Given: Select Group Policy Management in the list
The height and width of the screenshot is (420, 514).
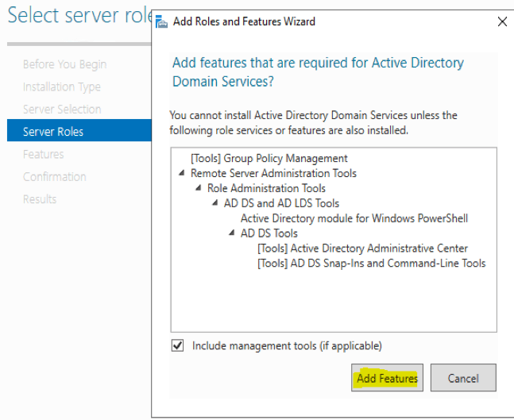Looking at the screenshot, I should (x=269, y=158).
